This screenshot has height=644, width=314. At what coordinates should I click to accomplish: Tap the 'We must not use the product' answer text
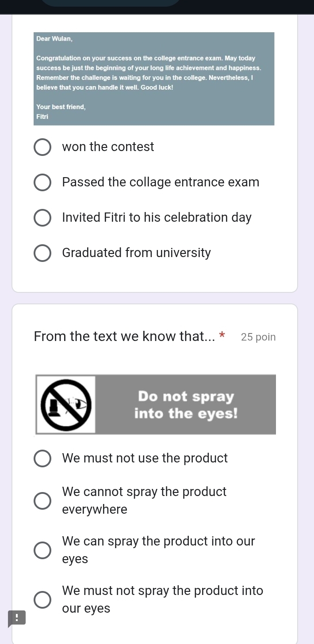tap(145, 458)
